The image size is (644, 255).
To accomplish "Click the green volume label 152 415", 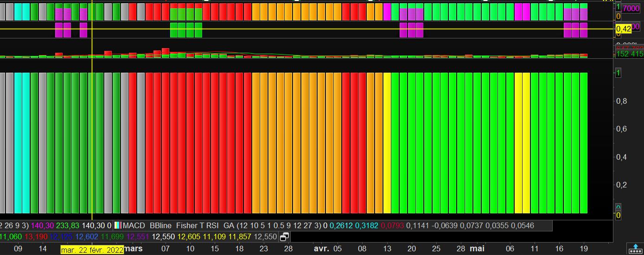I will point(630,54).
